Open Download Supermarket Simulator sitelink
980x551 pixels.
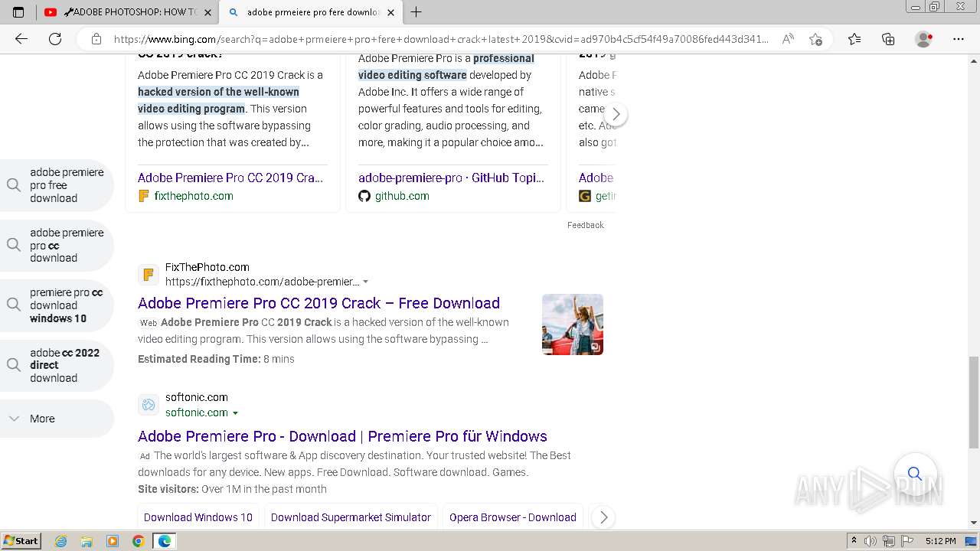click(351, 517)
